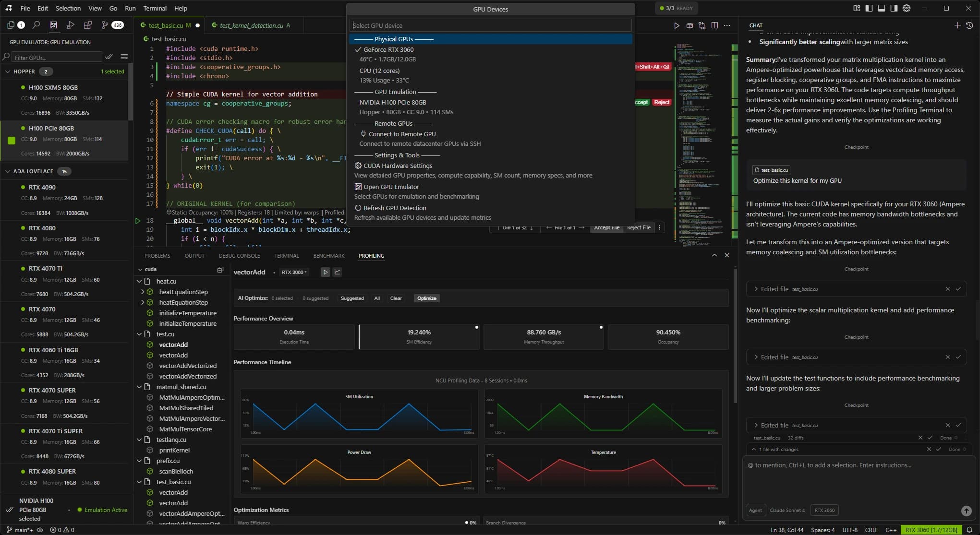This screenshot has width=980, height=535.
Task: Toggle selection of H100 PCIe 80GB GPU
Action: [x=11, y=141]
